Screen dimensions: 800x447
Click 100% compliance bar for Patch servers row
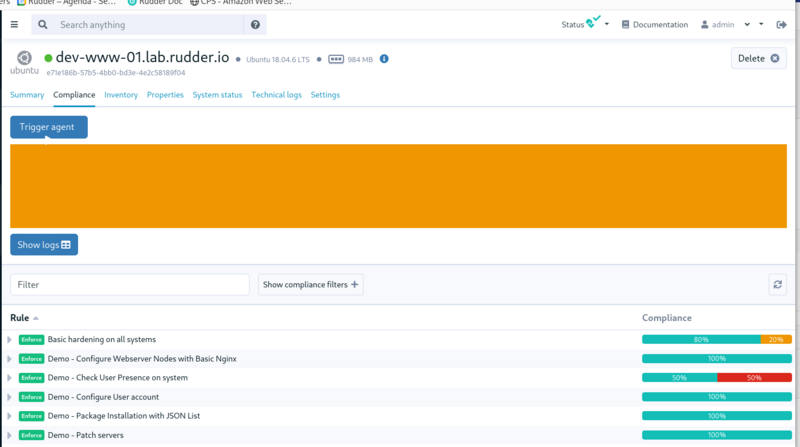click(x=717, y=435)
